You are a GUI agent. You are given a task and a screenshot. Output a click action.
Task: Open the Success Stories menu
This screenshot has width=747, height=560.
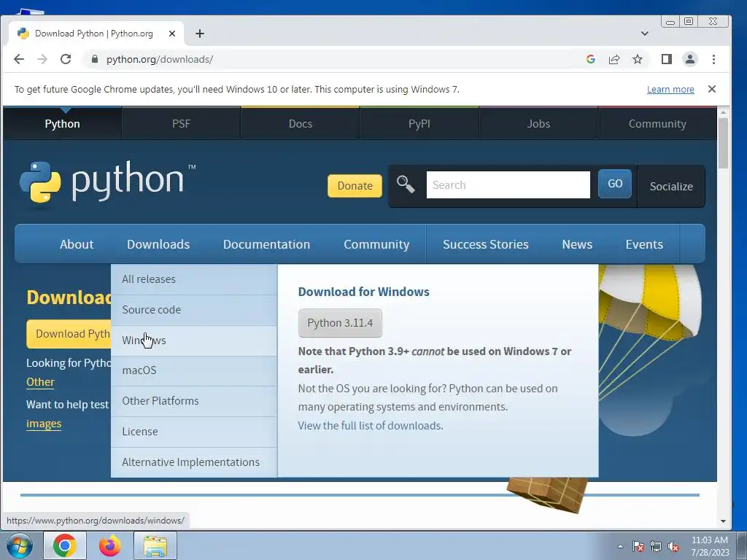[x=485, y=244]
